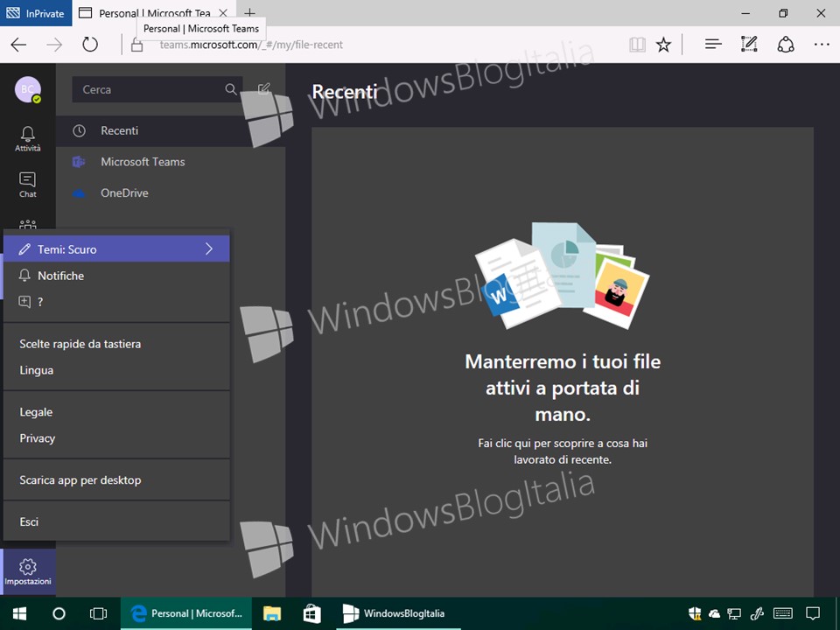This screenshot has width=840, height=630.
Task: Select OneDrive files source
Action: click(x=171, y=192)
